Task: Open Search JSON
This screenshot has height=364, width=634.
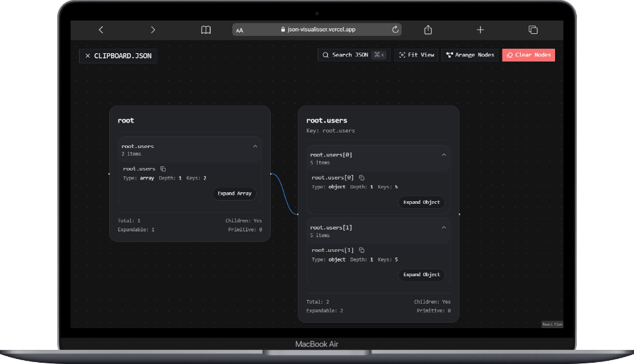Action: [354, 55]
